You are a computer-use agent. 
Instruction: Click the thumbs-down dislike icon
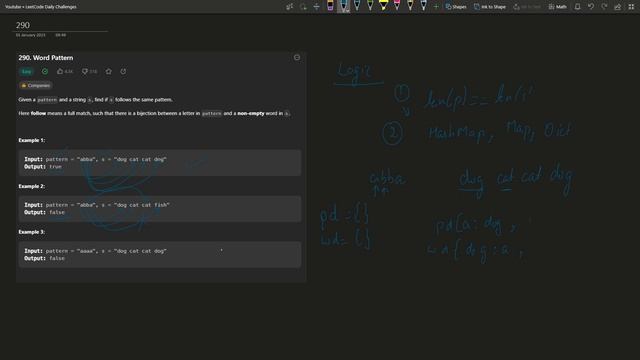85,71
